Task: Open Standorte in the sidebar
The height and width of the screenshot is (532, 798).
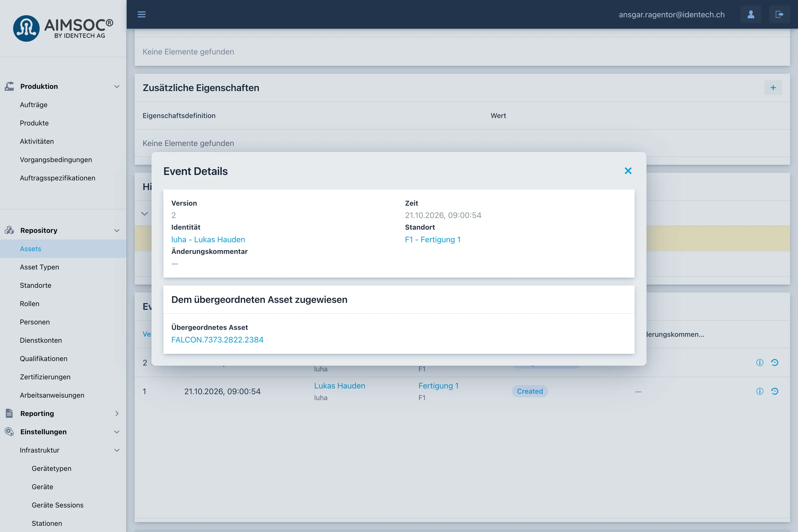Action: [36, 285]
